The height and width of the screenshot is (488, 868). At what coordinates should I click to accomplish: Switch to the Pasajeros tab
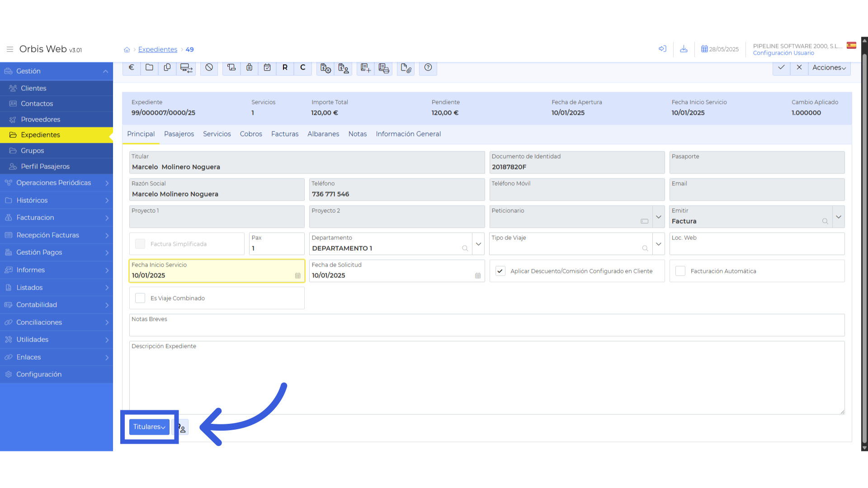[x=179, y=134]
